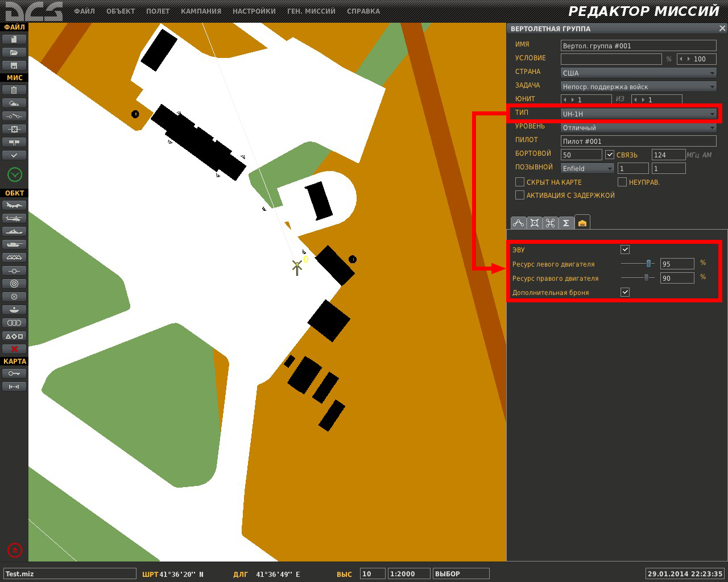This screenshot has height=582, width=728.
Task: Open the ОБЪЕКТ menu
Action: (x=121, y=11)
